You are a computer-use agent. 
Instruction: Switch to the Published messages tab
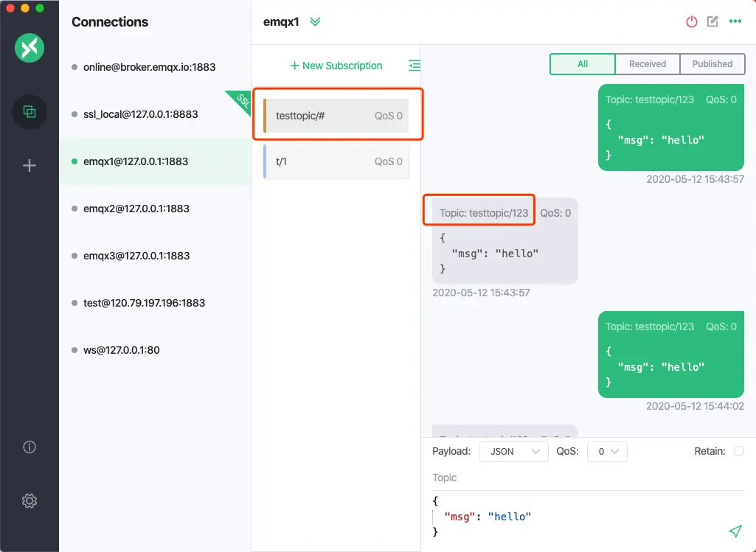click(712, 64)
